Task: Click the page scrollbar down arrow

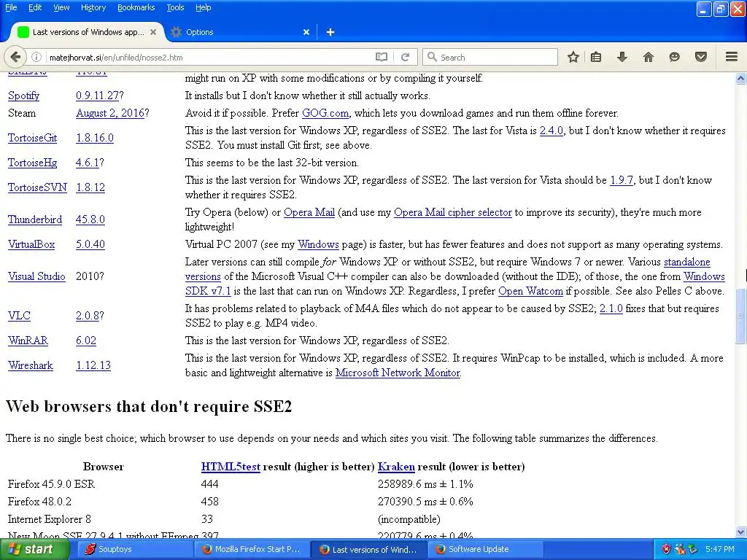Action: [740, 532]
